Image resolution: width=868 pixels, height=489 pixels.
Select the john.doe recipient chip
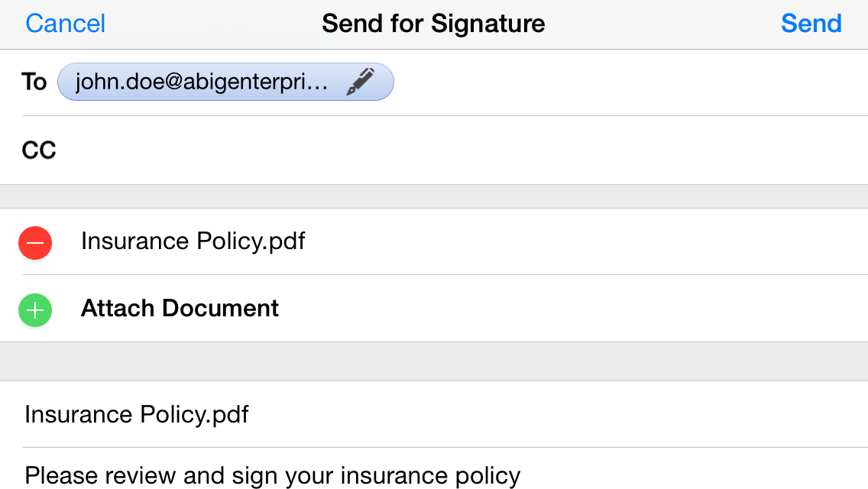click(202, 83)
